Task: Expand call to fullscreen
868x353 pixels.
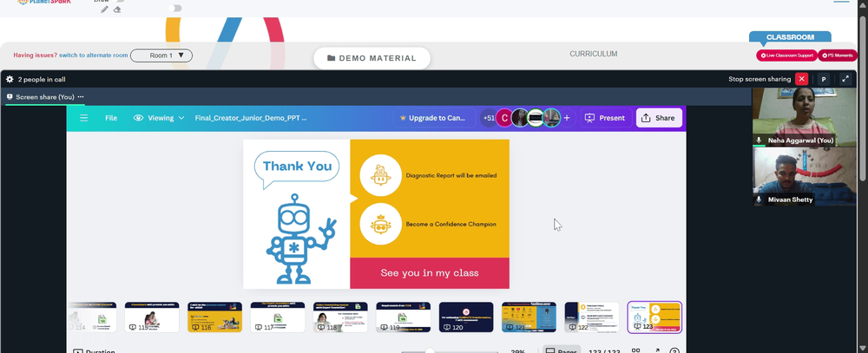Action: pyautogui.click(x=845, y=79)
